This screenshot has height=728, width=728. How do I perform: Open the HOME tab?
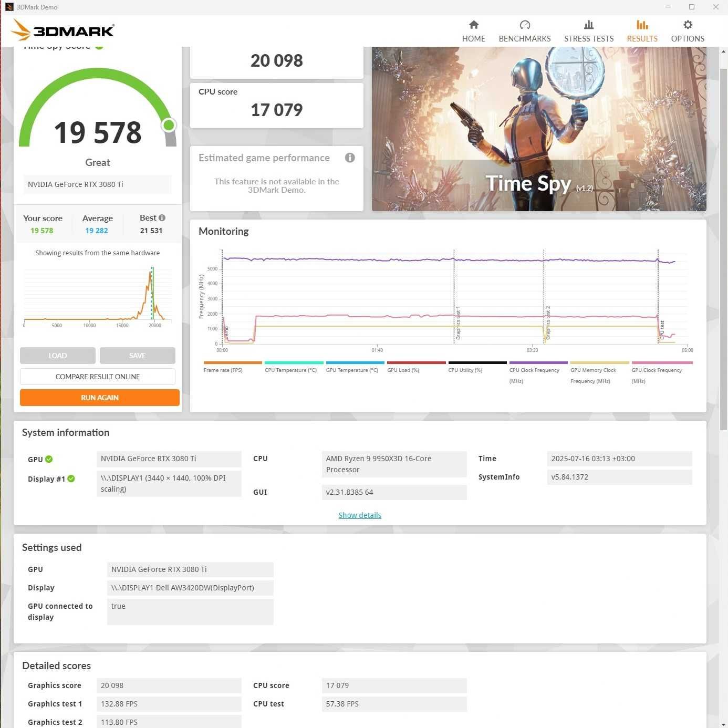[473, 38]
